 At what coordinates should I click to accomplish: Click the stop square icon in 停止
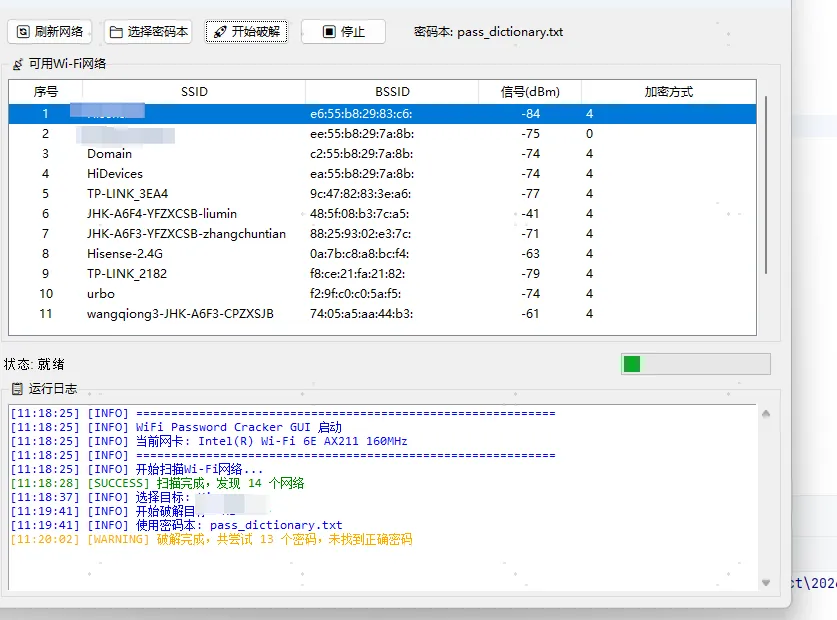[329, 32]
